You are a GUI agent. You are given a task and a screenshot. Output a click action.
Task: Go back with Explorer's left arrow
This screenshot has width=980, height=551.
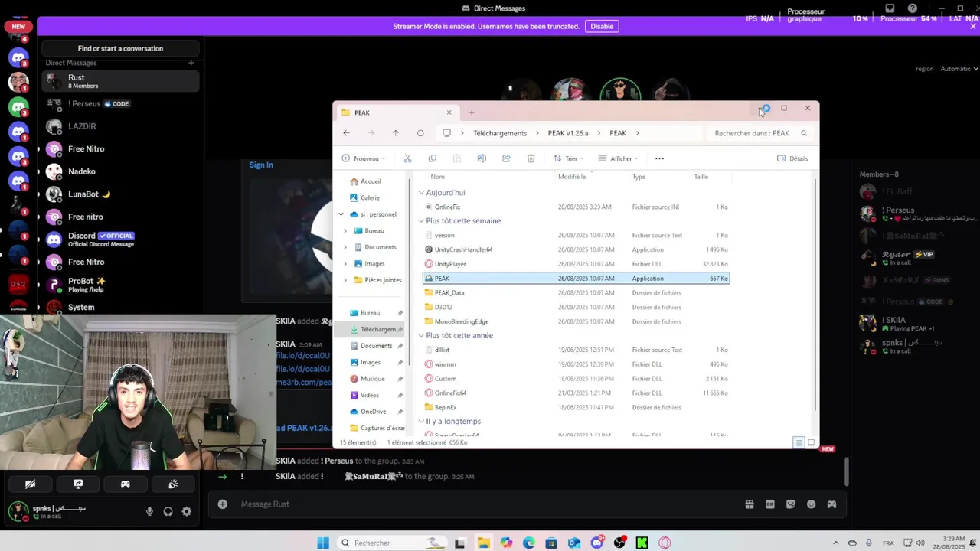(346, 133)
